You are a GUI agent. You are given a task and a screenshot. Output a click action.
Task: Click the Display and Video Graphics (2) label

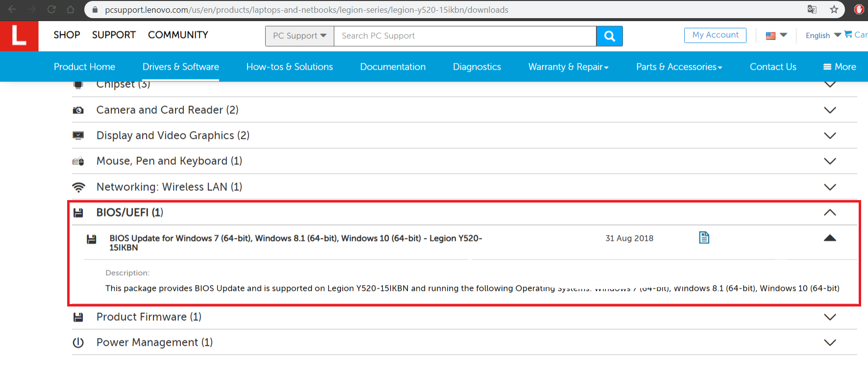[x=173, y=135]
